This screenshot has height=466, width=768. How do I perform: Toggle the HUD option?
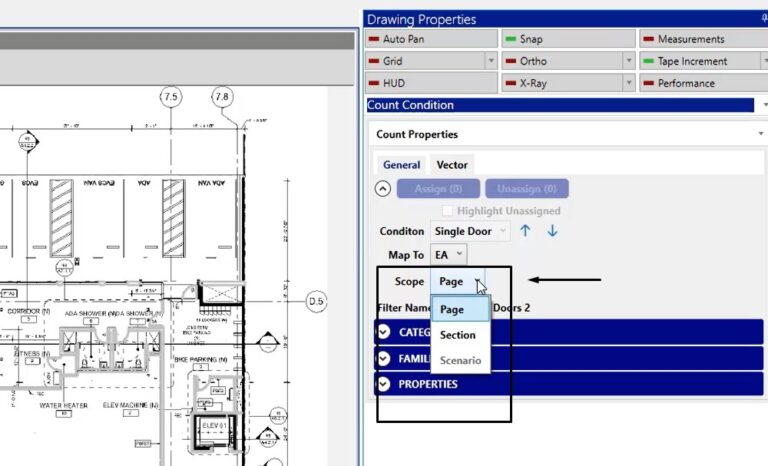pyautogui.click(x=431, y=83)
